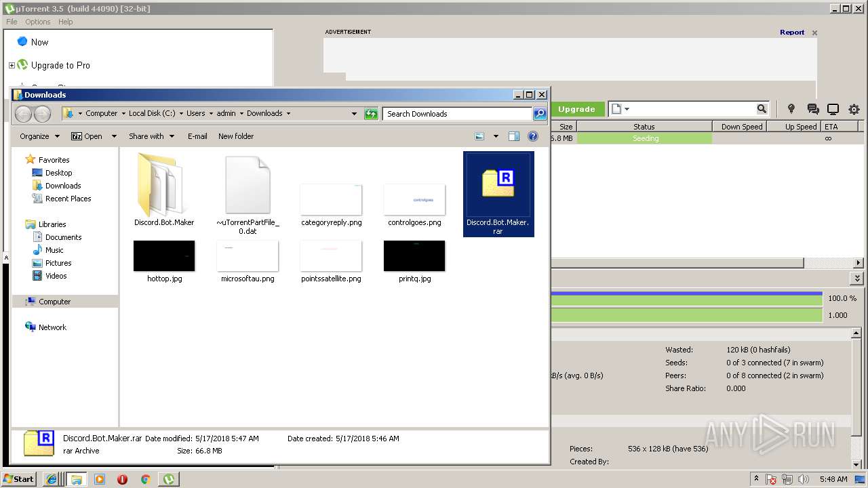
Task: Select ~uTorrentPartFile_0.dat file
Action: point(248,195)
